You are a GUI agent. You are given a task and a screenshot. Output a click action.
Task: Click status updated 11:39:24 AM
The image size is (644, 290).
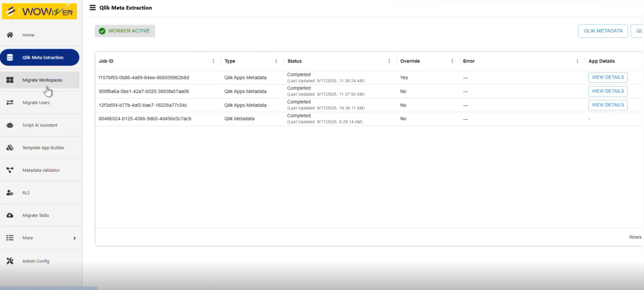pos(326,81)
